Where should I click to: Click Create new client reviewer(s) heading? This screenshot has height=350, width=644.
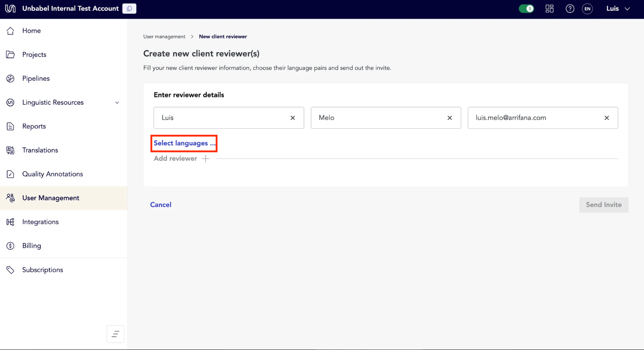201,54
